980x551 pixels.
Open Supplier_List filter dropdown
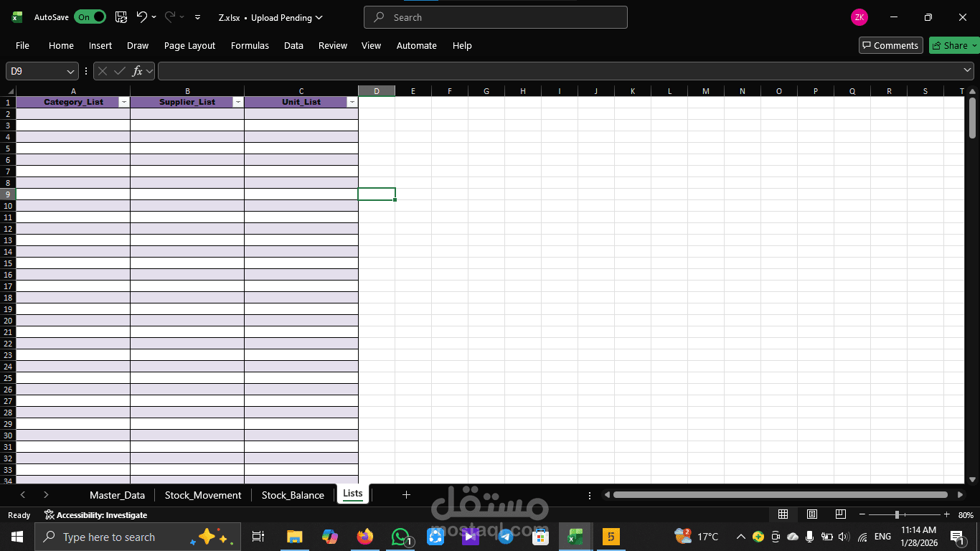tap(238, 102)
